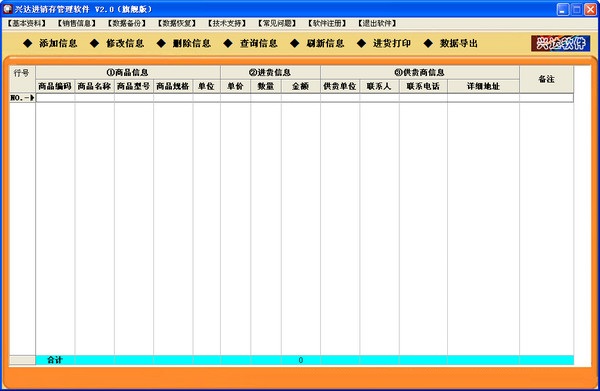Click the 商品编码 column header
Screen dimensions: 600x391
[x=55, y=86]
